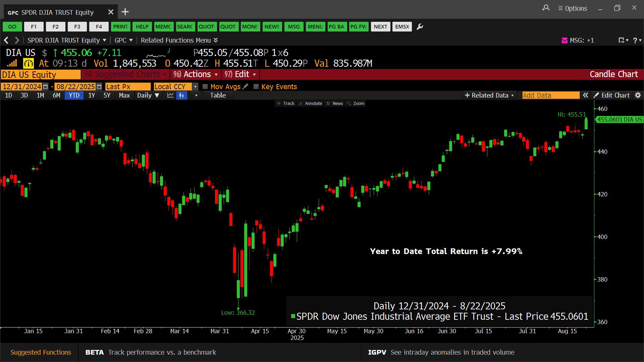Viewport: 644px width, 362px height.
Task: Open the Suggested Charts dropdown
Action: point(125,74)
